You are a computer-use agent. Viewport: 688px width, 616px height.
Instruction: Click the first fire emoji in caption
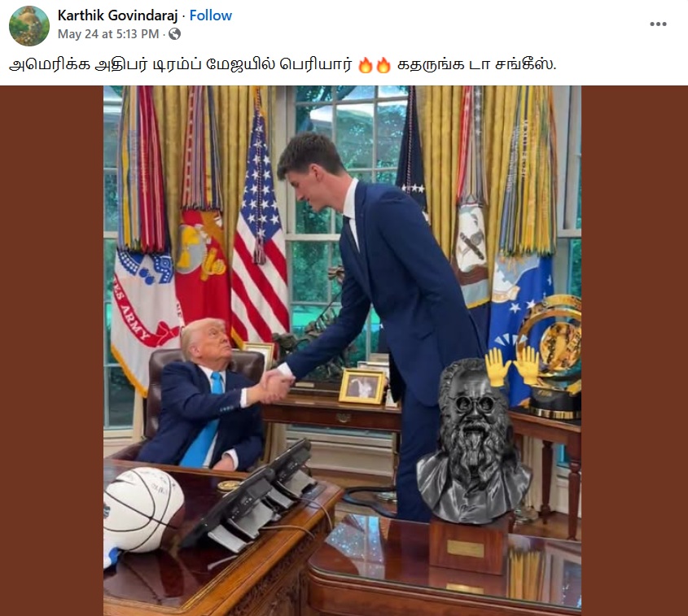(x=365, y=65)
